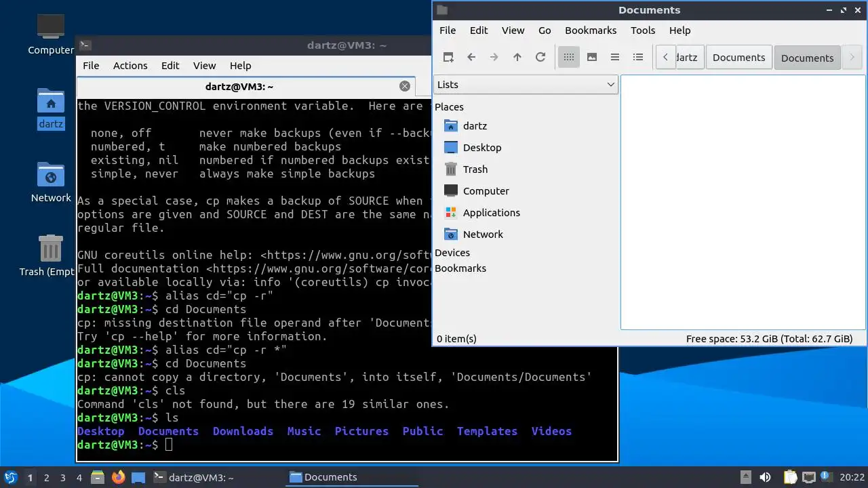Launch Firefox from the panel
Image resolution: width=868 pixels, height=488 pixels.
pyautogui.click(x=118, y=477)
